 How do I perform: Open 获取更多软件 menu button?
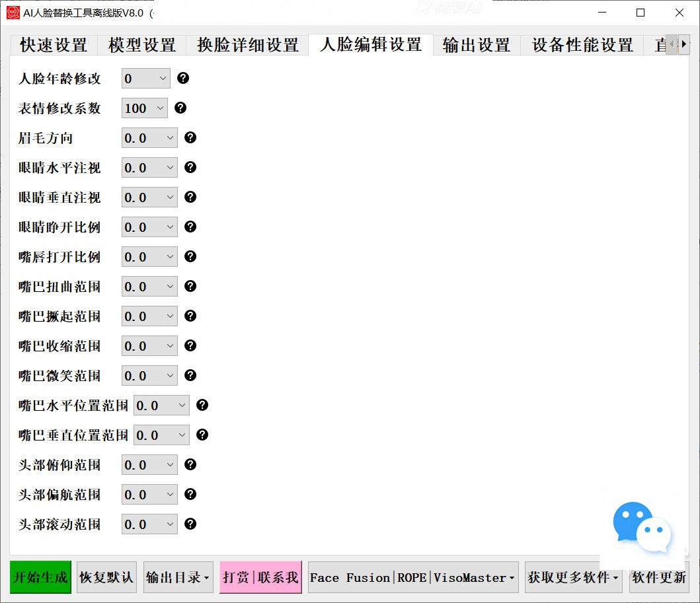573,577
